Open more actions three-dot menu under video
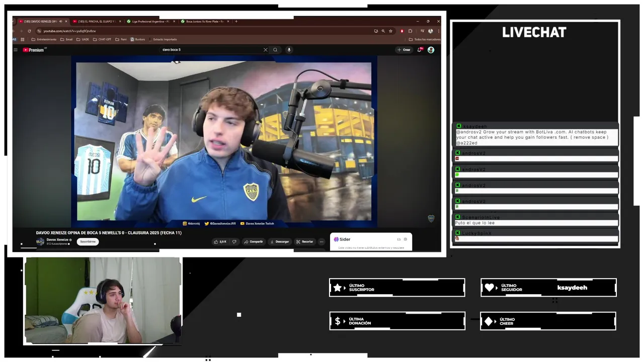Screen dimensions: 644x362 point(321,242)
